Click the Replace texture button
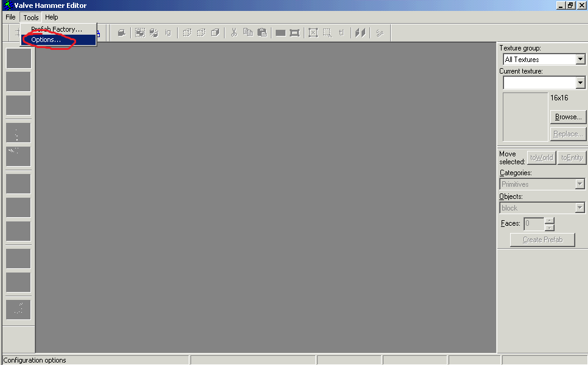This screenshot has width=588, height=365. [x=568, y=134]
